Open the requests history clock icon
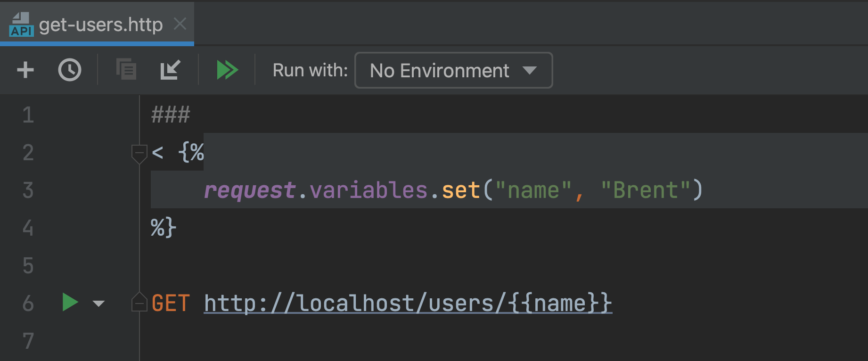 tap(70, 70)
